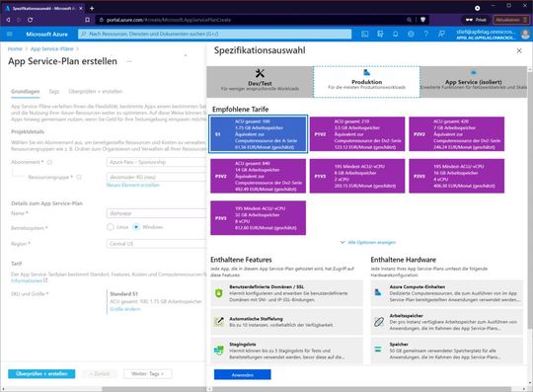Screen dimensions: 533x392
Task: Click the info icon next to Abonnement
Action: coord(49,162)
